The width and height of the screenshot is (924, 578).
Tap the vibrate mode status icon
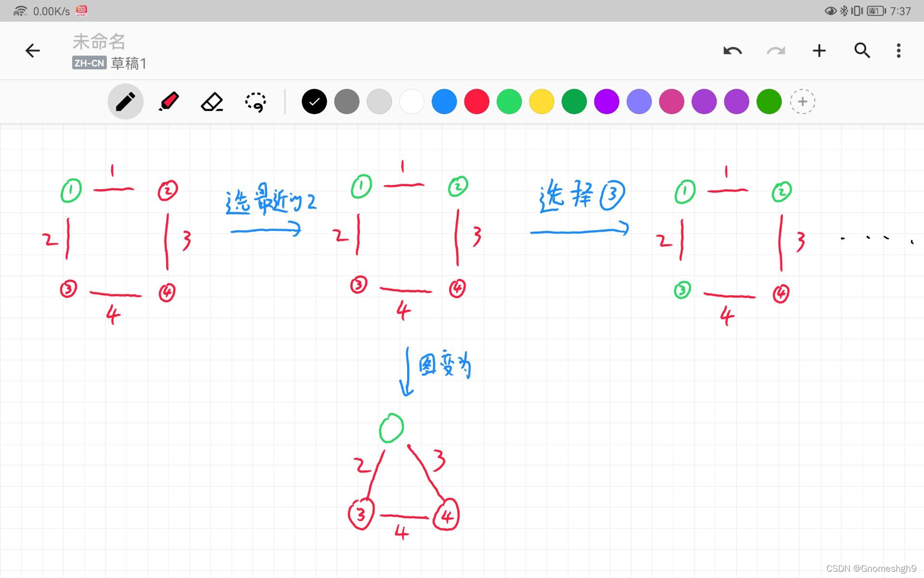pos(857,11)
